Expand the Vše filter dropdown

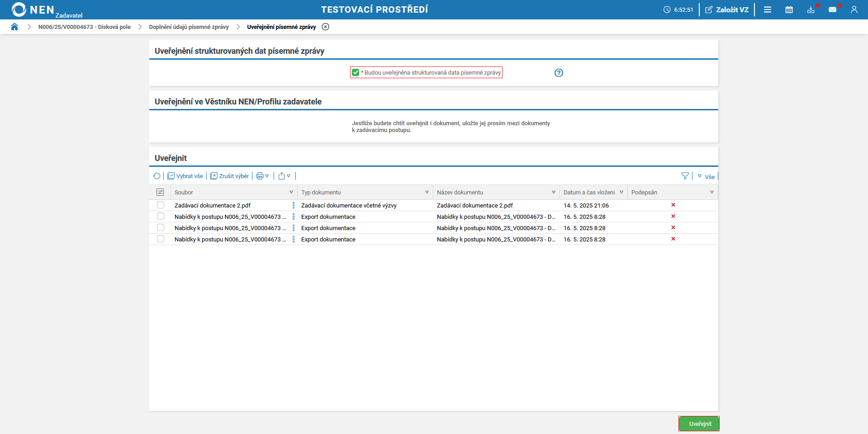point(706,176)
